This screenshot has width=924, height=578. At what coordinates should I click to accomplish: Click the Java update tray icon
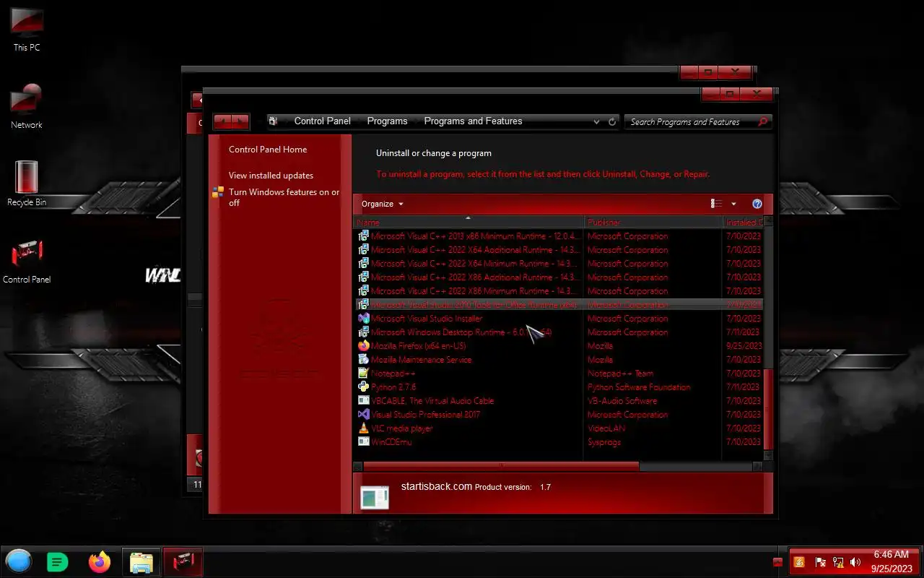pyautogui.click(x=799, y=562)
